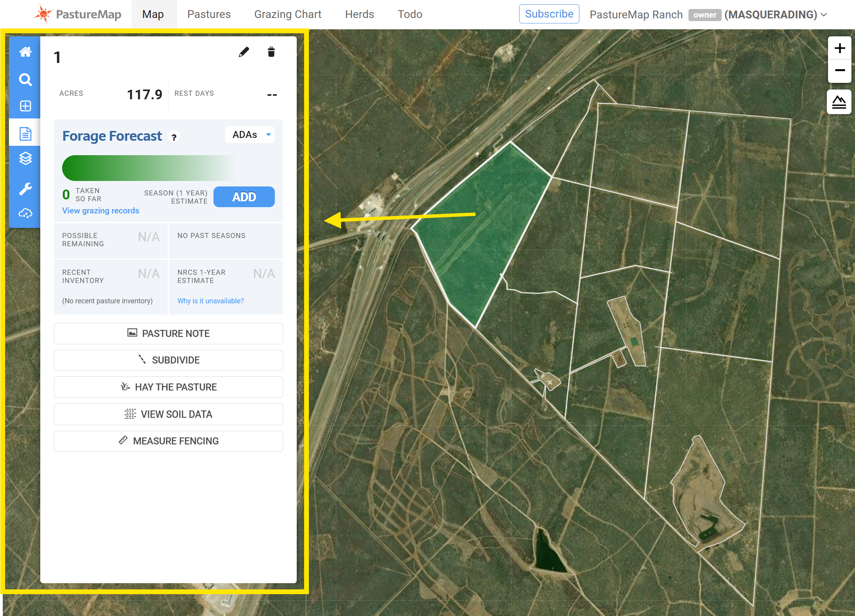The height and width of the screenshot is (616, 855).
Task: Open the home icon in sidebar
Action: [x=25, y=52]
